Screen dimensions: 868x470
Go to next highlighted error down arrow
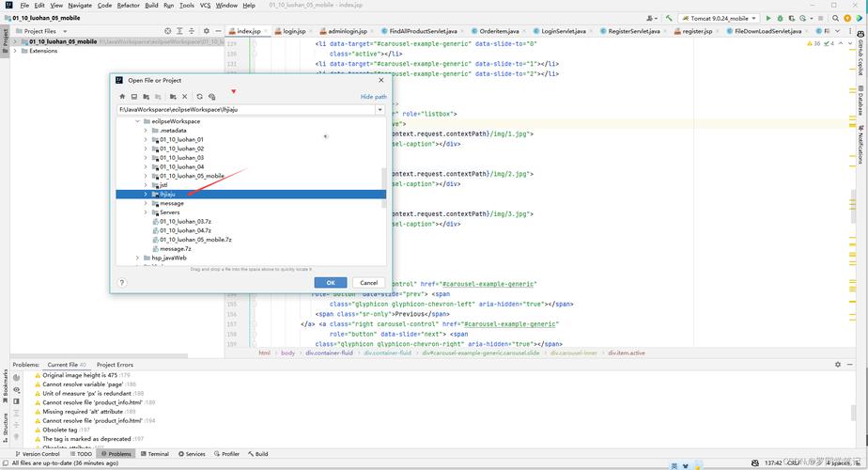(850, 43)
